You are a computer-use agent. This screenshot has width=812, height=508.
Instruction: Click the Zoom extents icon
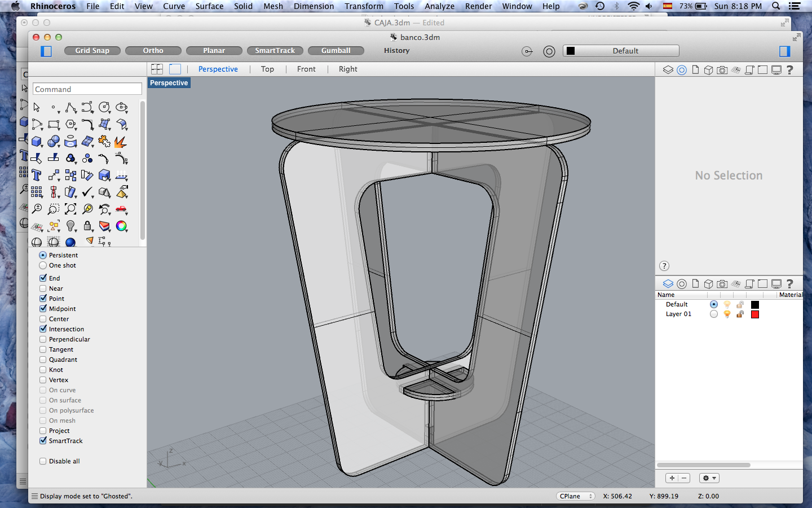pos(70,209)
